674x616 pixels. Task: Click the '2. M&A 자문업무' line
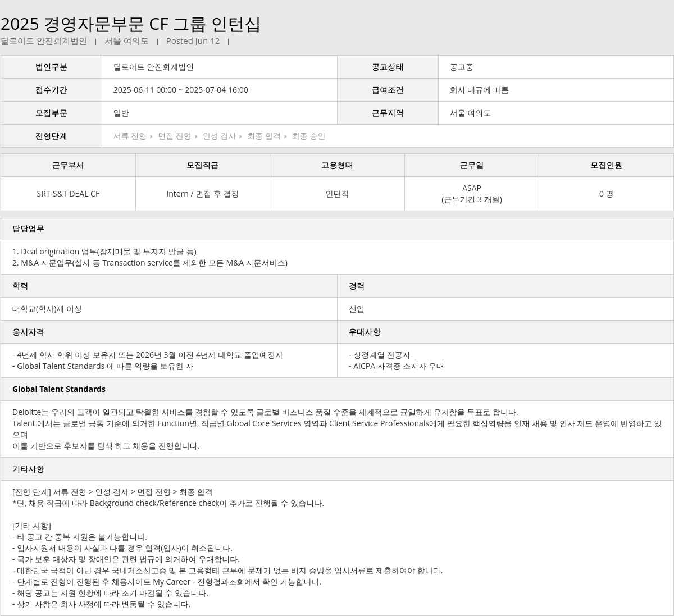[x=150, y=263]
